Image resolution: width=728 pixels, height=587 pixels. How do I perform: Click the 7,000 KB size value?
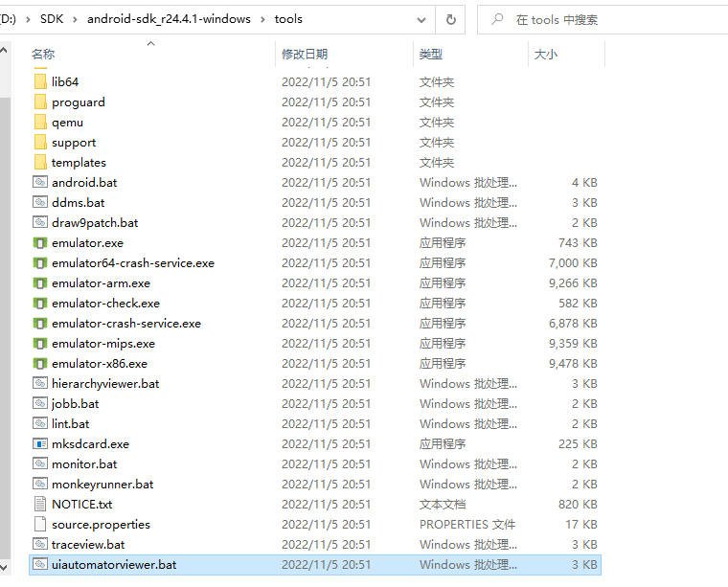tap(573, 262)
